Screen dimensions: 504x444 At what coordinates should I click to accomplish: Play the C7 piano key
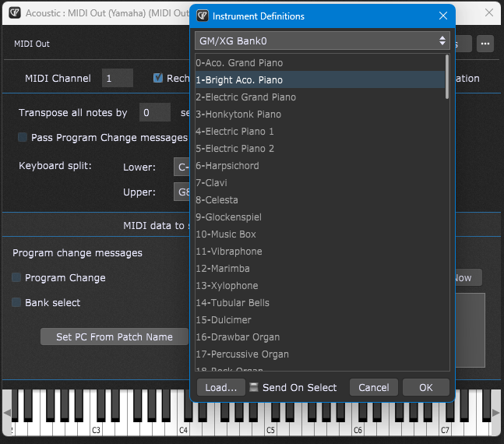click(445, 429)
